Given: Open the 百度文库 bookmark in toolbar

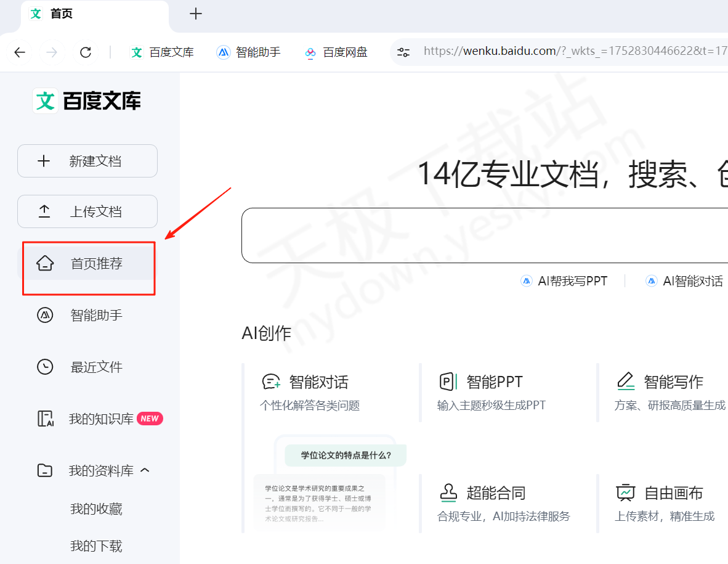Looking at the screenshot, I should [162, 52].
